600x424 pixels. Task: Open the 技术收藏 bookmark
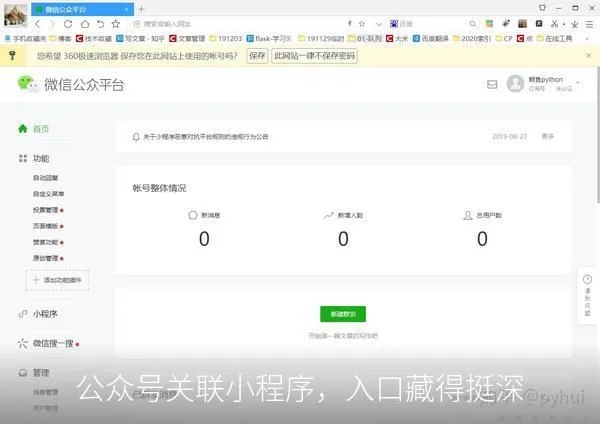[94, 39]
